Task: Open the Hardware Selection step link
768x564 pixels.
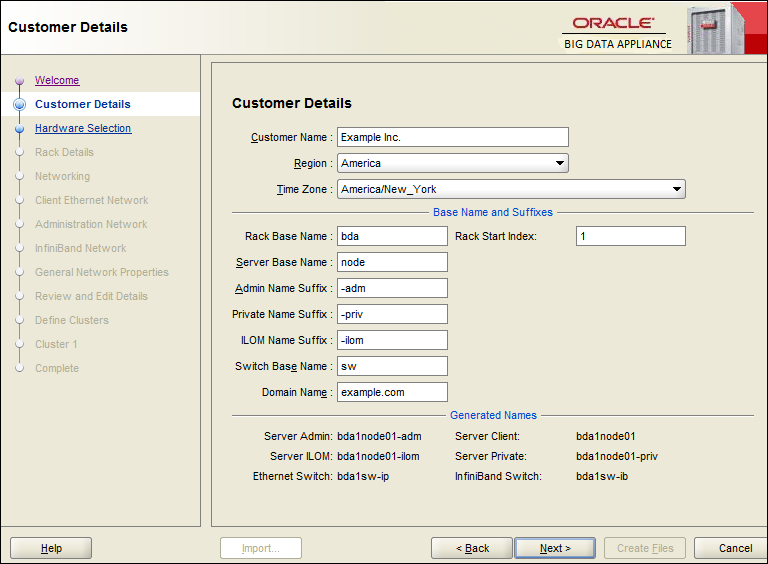Action: [83, 128]
